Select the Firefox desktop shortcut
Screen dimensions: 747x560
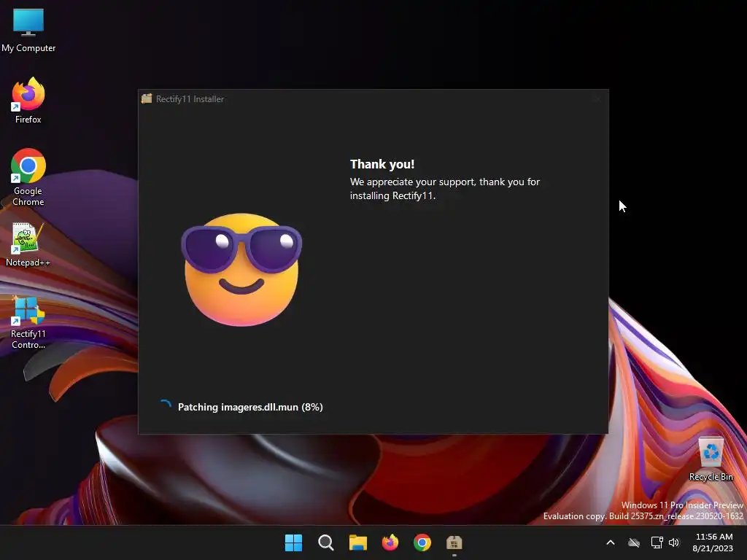[28, 101]
